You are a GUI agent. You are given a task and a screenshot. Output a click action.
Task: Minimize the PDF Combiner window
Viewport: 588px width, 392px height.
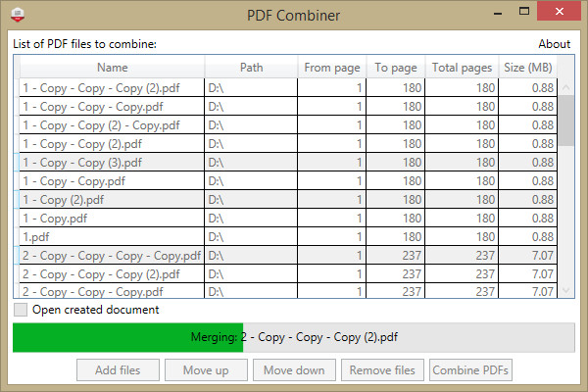click(x=498, y=14)
